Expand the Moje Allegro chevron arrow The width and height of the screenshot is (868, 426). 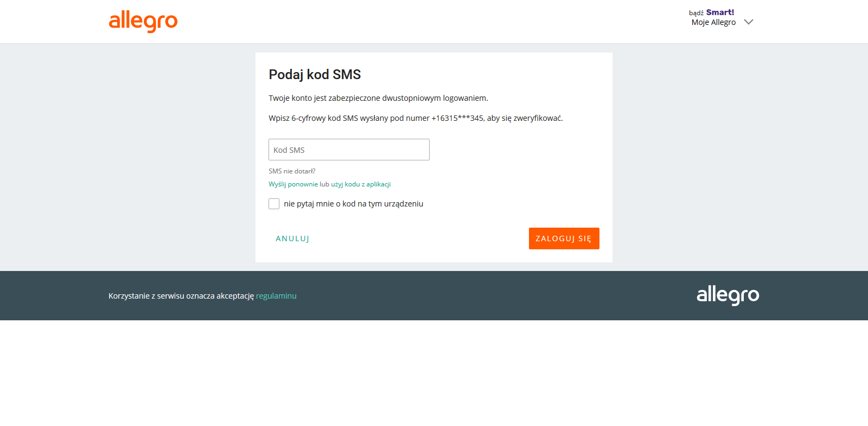click(749, 22)
